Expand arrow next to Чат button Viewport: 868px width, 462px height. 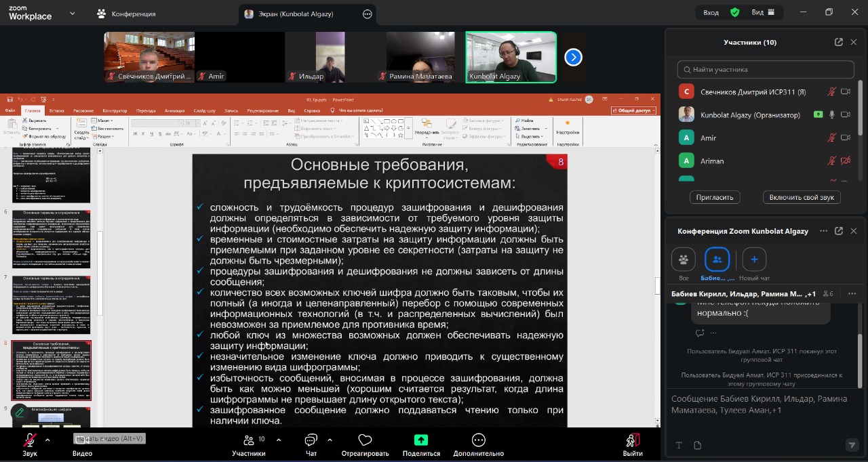point(330,440)
